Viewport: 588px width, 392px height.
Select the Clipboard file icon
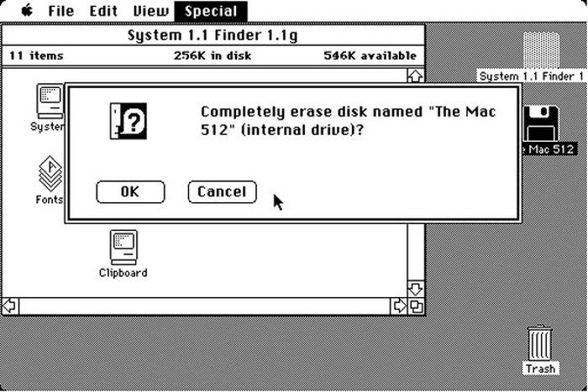[123, 248]
